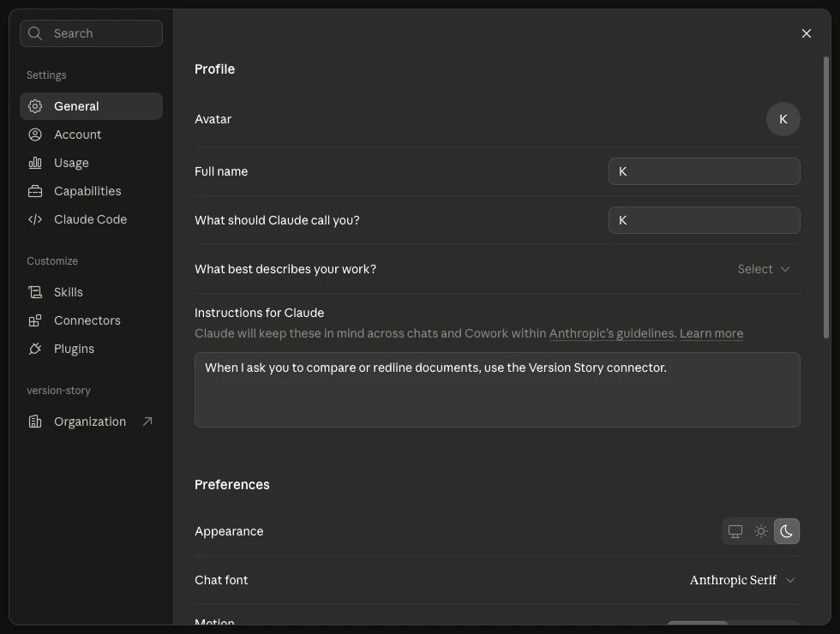Image resolution: width=840 pixels, height=634 pixels.
Task: Select system appearance monitor icon
Action: pyautogui.click(x=735, y=531)
